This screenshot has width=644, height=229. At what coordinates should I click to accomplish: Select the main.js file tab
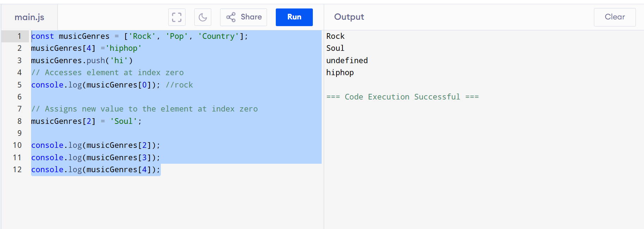click(x=29, y=17)
